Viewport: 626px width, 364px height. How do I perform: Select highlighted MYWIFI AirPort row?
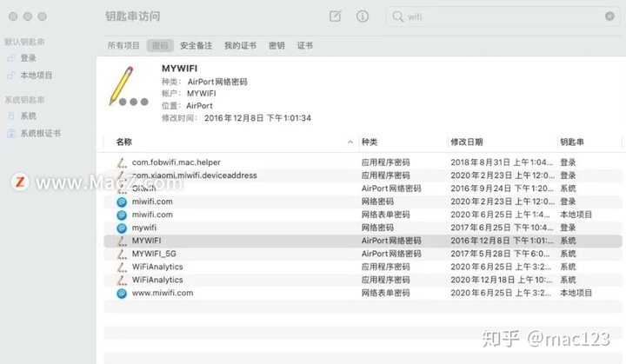pos(363,241)
